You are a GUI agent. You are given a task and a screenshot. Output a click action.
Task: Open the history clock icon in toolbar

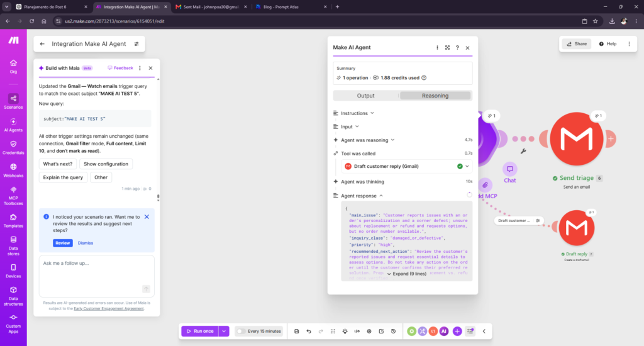pyautogui.click(x=394, y=331)
